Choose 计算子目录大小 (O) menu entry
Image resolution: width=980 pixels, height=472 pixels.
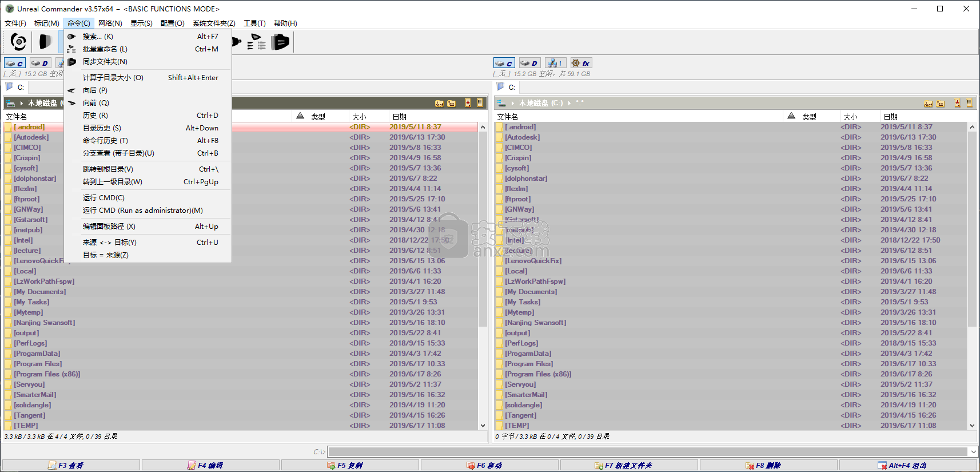[x=148, y=78]
